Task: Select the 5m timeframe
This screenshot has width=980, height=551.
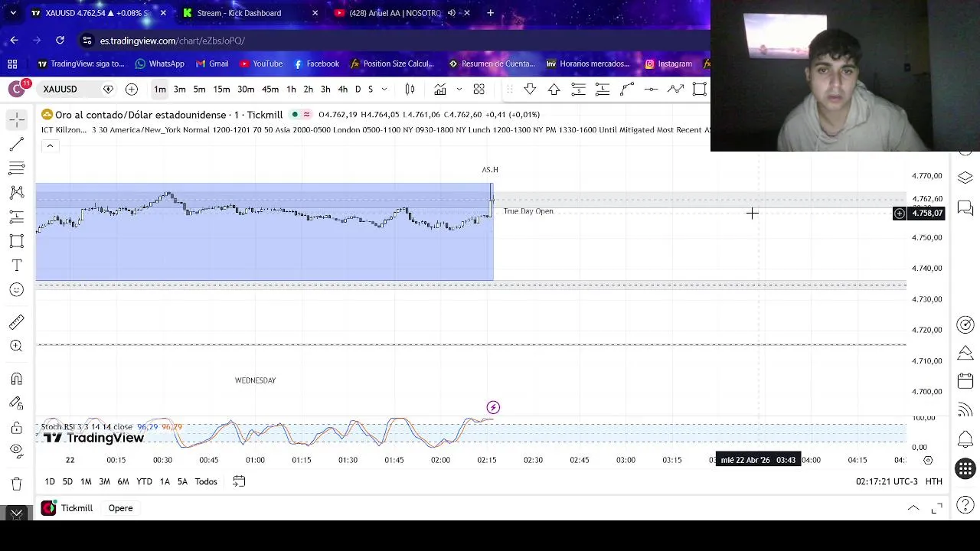Action: pyautogui.click(x=199, y=90)
